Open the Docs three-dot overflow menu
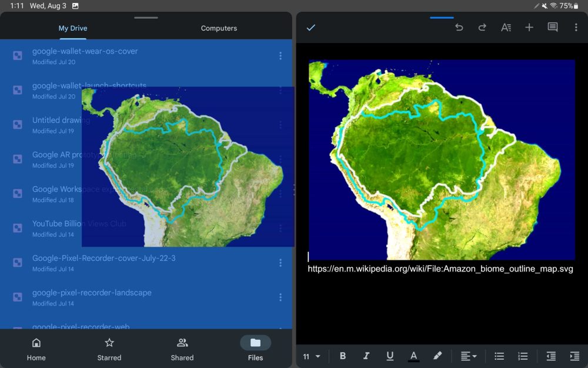 pyautogui.click(x=576, y=28)
